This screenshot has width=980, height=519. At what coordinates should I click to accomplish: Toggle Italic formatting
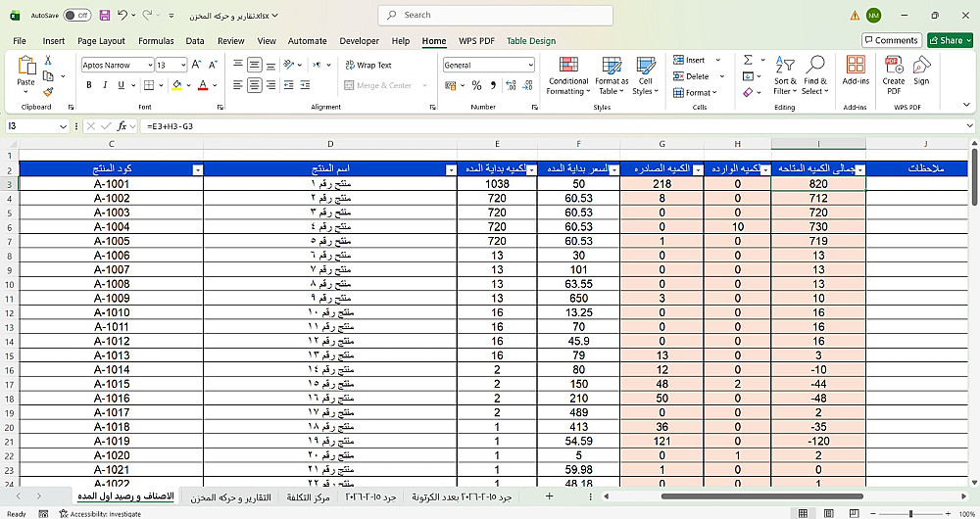(x=105, y=85)
